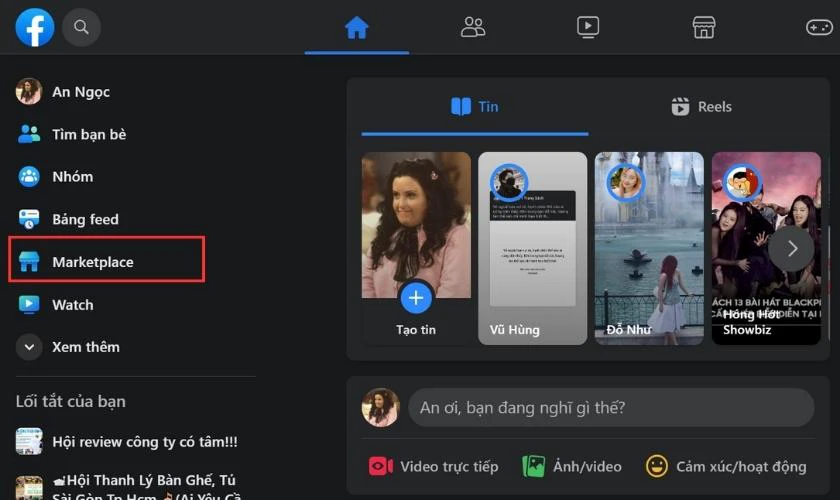
Task: Open Marketplace storefront icon in top bar
Action: tap(704, 27)
